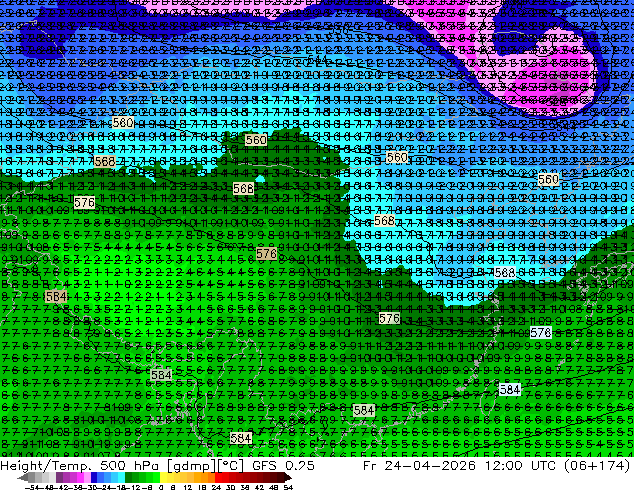Click the 'GFS 0.25' model label

(283, 465)
